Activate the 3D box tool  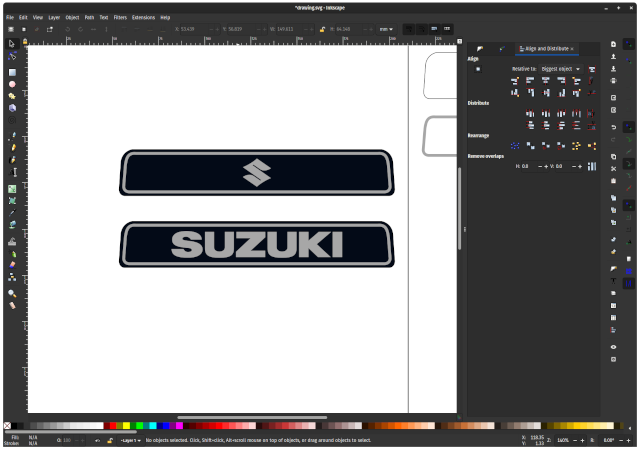[x=12, y=108]
